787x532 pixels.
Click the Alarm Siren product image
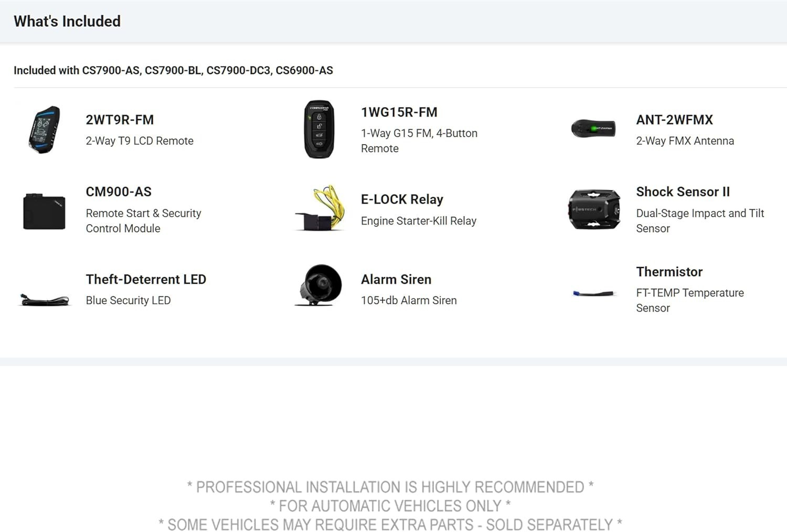[x=319, y=285]
